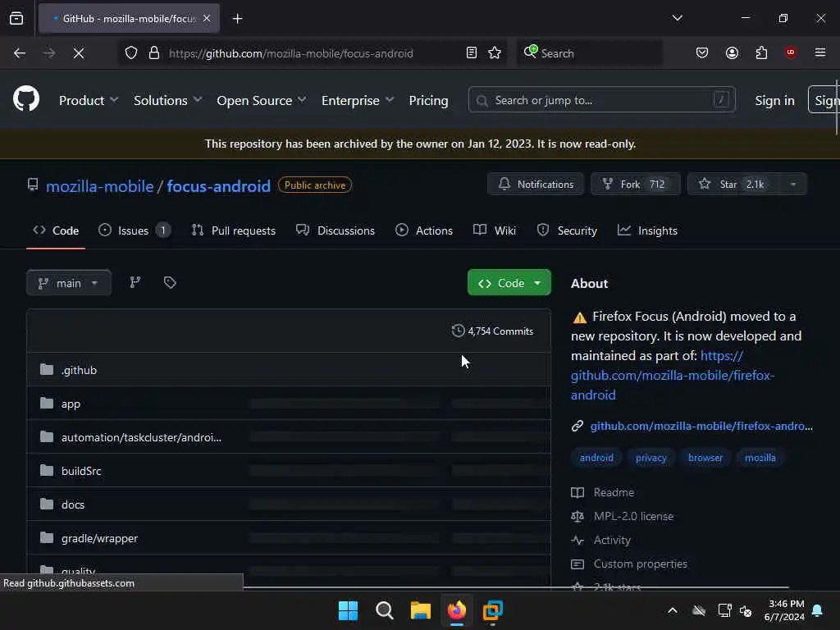
Task: Open the buildSrc folder
Action: 81,472
